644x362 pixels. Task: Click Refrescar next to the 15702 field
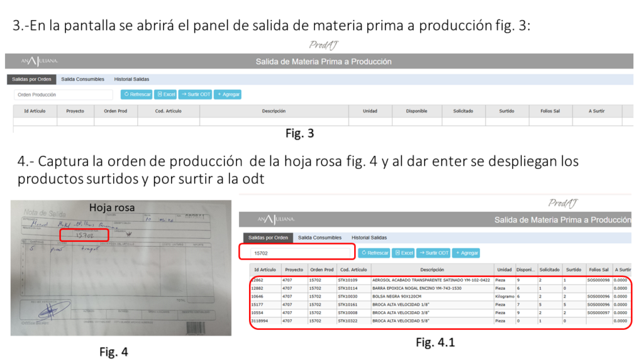pos(374,253)
